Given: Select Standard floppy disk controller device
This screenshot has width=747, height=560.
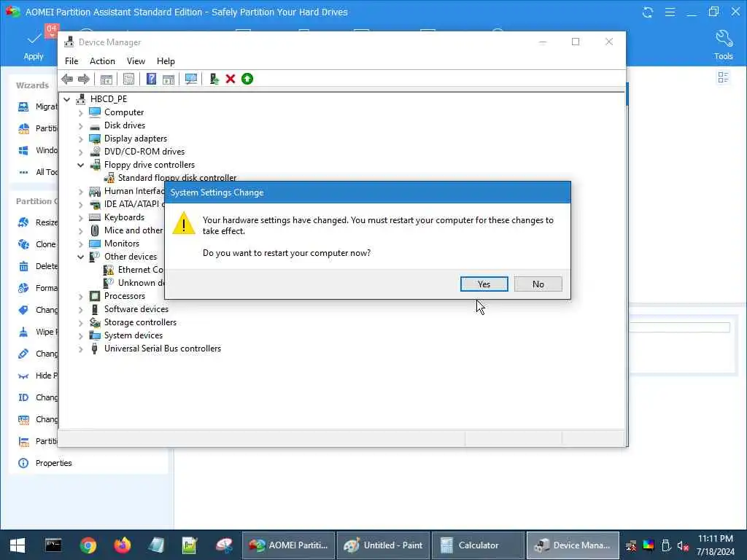Looking at the screenshot, I should 177,178.
